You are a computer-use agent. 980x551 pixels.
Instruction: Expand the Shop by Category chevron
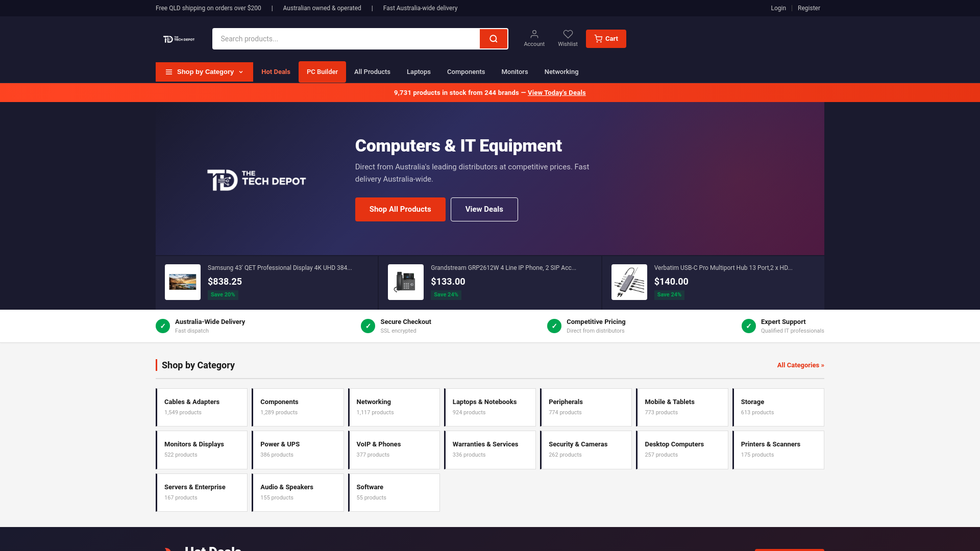[241, 72]
